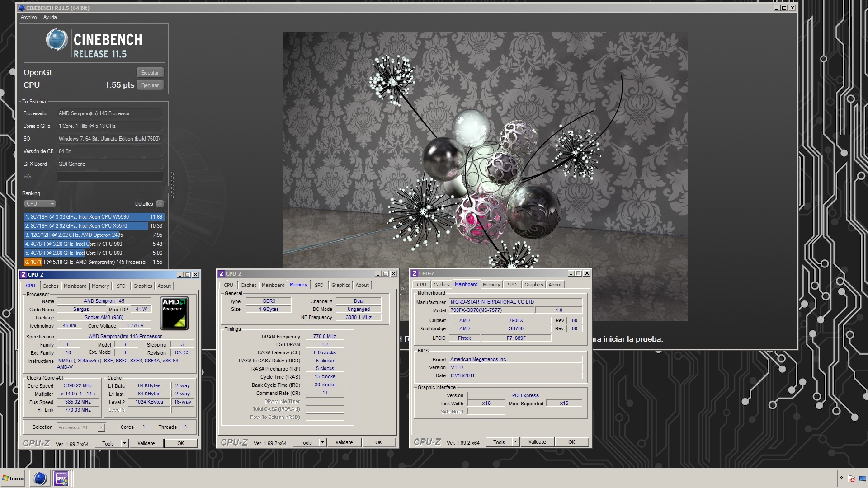
Task: Switch to Mainboard tab in left CPU-Z window
Action: click(x=75, y=286)
